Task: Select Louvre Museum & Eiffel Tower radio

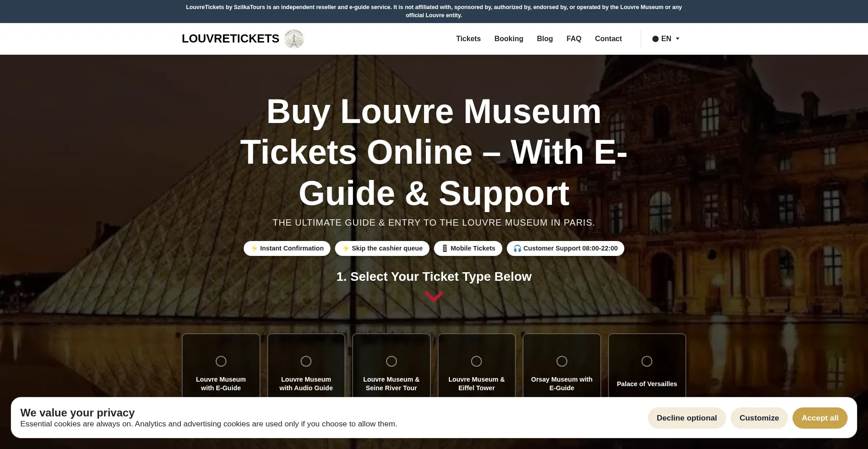Action: click(476, 361)
